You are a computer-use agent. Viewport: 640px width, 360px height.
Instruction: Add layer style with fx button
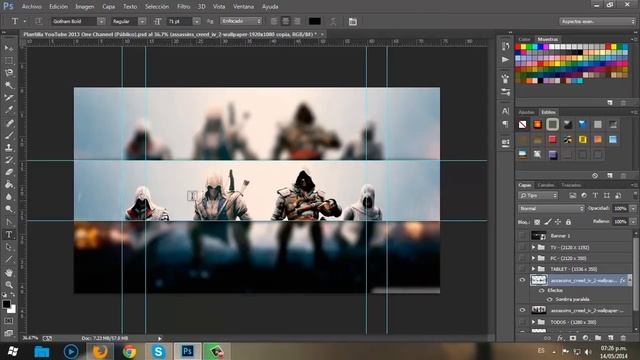click(560, 338)
